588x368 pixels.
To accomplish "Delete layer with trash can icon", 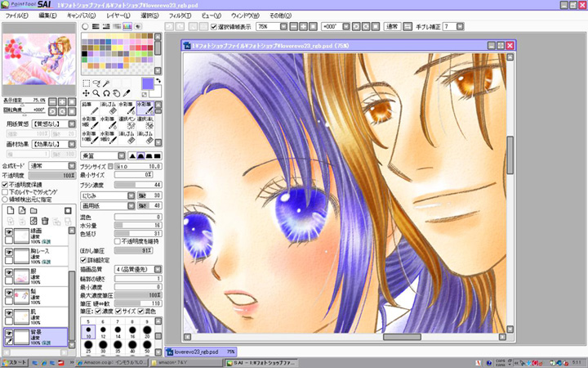I will click(x=45, y=221).
